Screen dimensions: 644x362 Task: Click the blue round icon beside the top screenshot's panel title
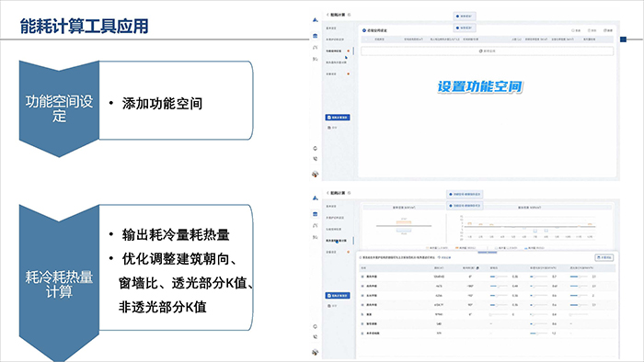pyautogui.click(x=364, y=30)
